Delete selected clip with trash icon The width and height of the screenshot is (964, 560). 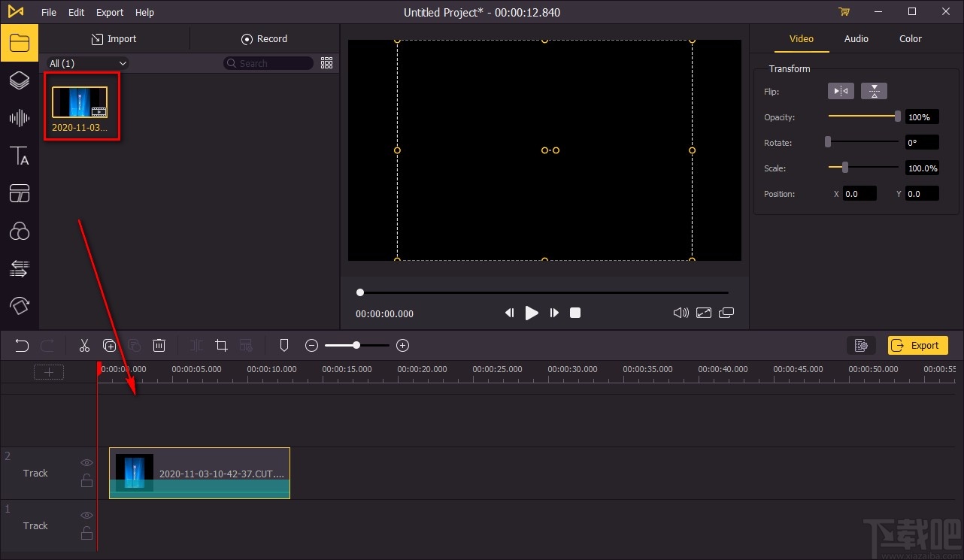pyautogui.click(x=159, y=346)
